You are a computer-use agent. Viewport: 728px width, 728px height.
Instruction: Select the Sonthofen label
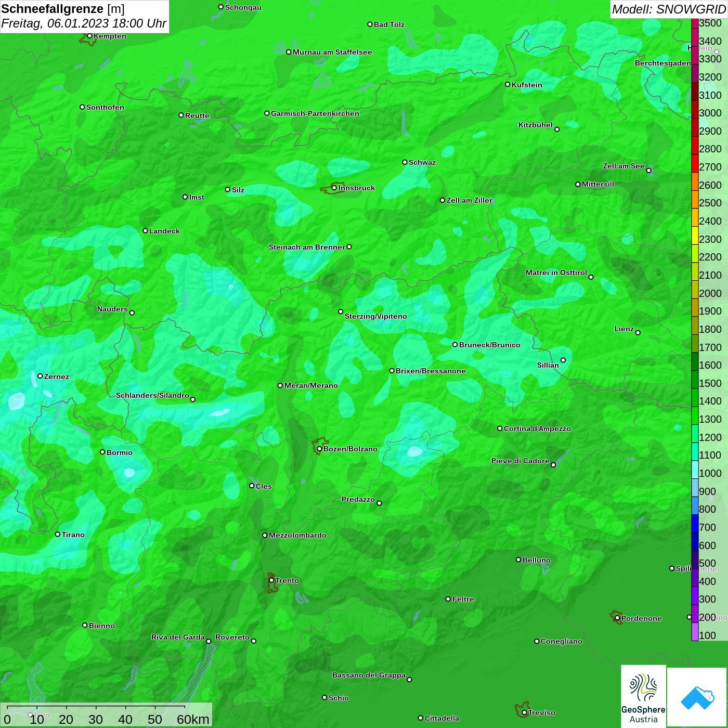click(x=106, y=107)
